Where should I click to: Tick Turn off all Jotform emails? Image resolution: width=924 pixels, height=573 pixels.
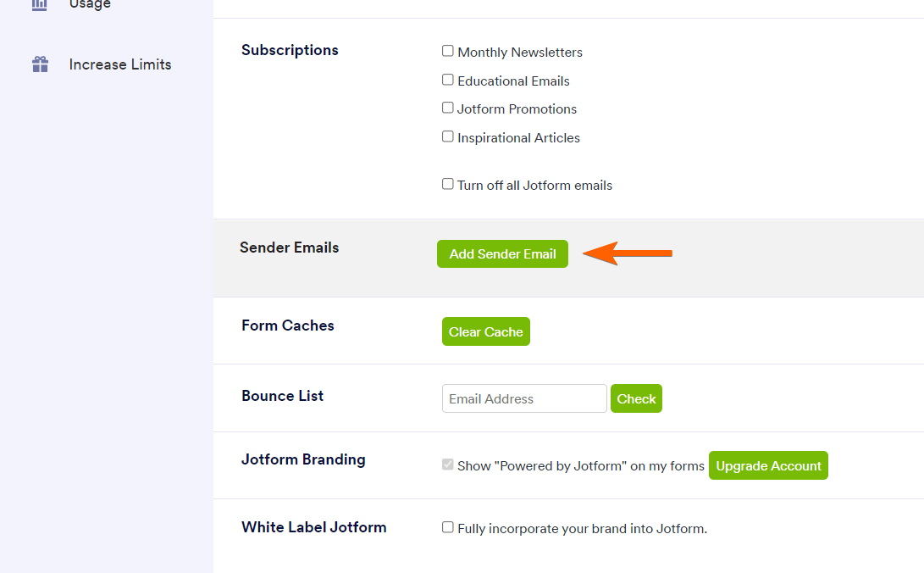pos(448,184)
